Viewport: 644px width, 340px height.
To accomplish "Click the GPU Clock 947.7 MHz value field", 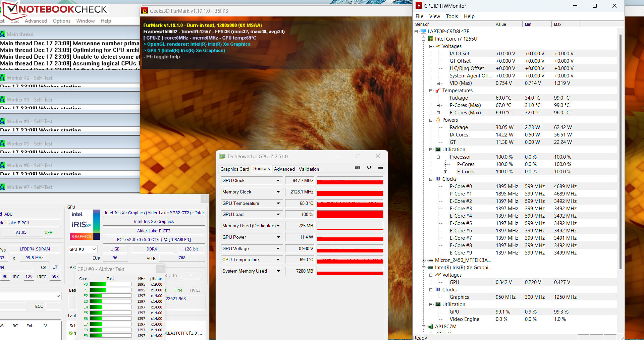I will click(x=300, y=180).
